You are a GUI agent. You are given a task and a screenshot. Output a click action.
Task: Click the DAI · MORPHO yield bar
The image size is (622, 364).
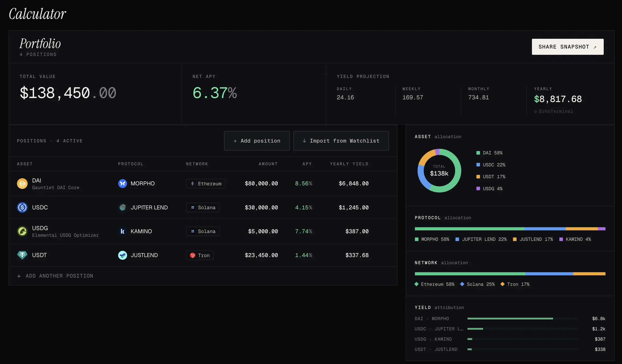[510, 319]
